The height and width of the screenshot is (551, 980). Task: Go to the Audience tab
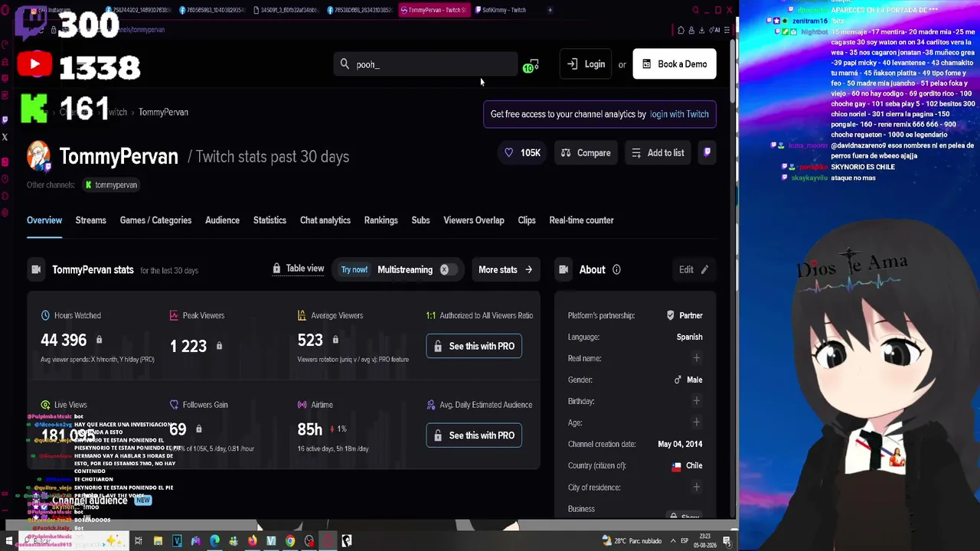222,220
